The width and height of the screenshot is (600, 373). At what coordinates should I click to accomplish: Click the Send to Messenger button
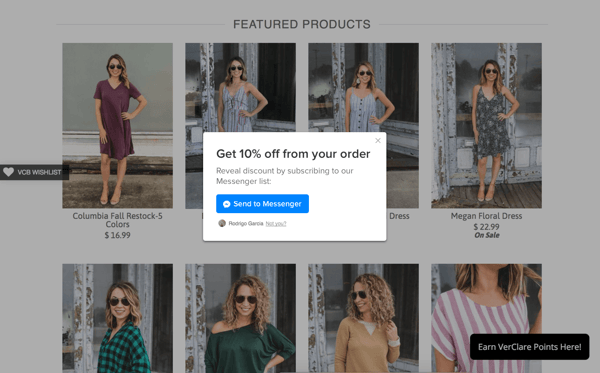click(x=262, y=204)
